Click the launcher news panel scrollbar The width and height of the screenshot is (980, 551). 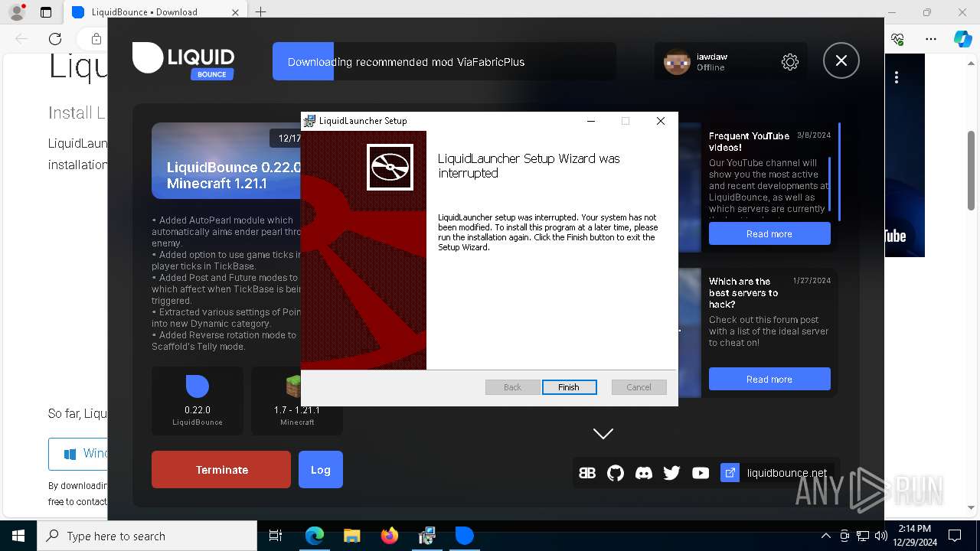point(840,172)
